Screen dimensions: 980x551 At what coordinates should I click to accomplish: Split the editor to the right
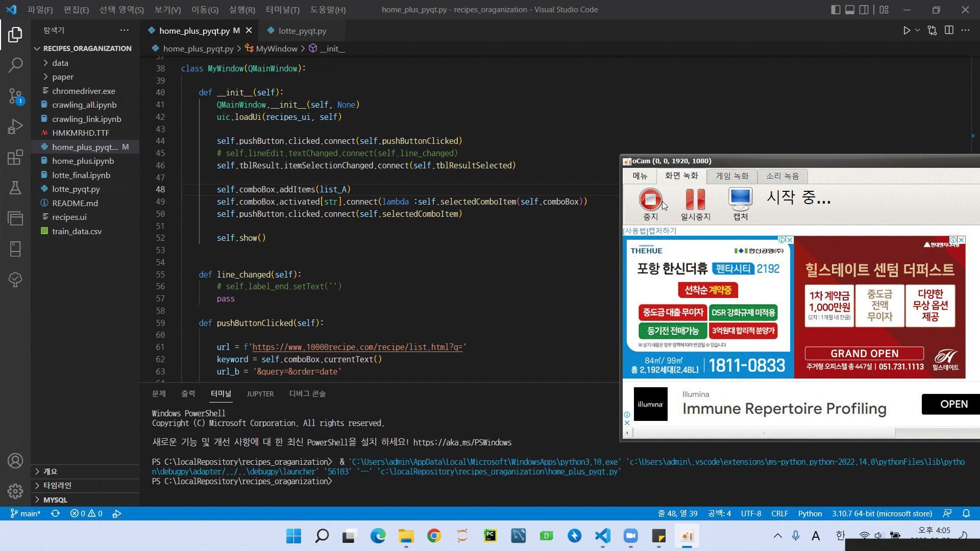pyautogui.click(x=949, y=31)
